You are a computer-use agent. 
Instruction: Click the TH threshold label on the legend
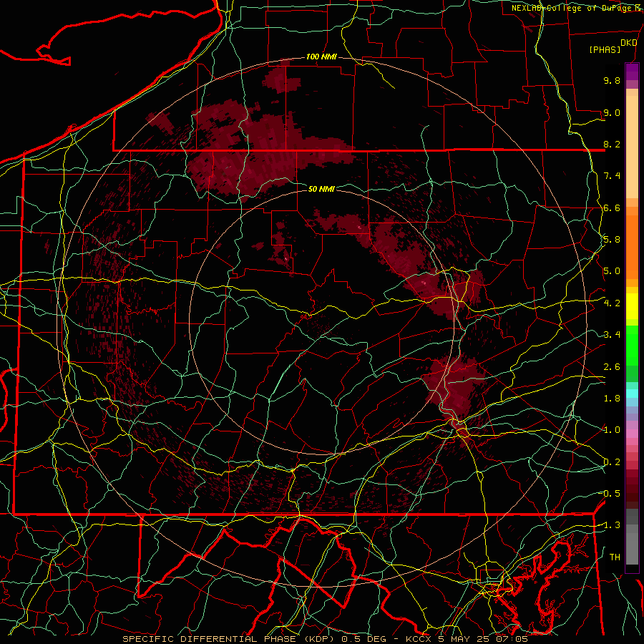pyautogui.click(x=615, y=557)
